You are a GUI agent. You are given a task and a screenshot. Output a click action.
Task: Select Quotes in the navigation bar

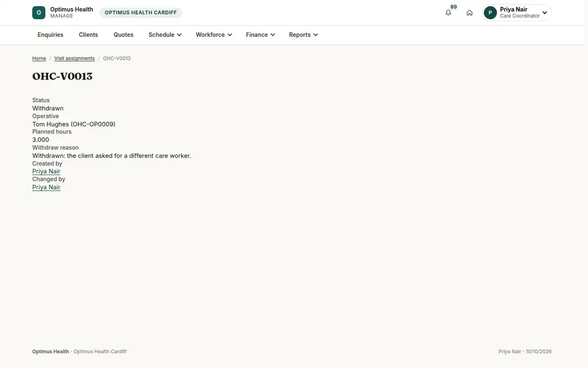[123, 35]
